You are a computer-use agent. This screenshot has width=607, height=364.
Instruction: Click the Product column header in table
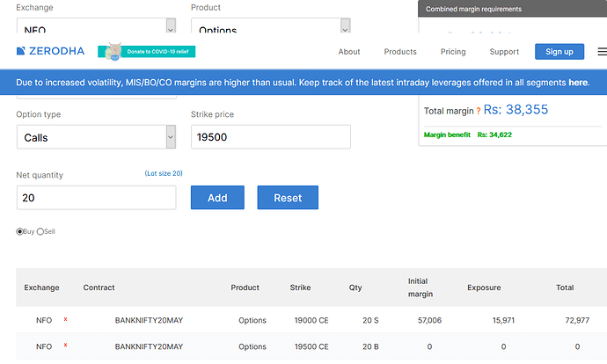click(x=245, y=288)
